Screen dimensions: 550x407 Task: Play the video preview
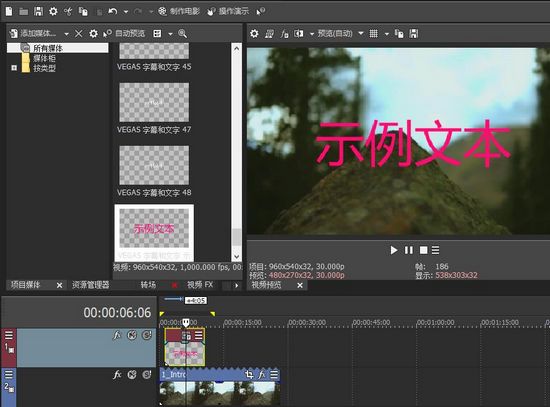coord(394,250)
